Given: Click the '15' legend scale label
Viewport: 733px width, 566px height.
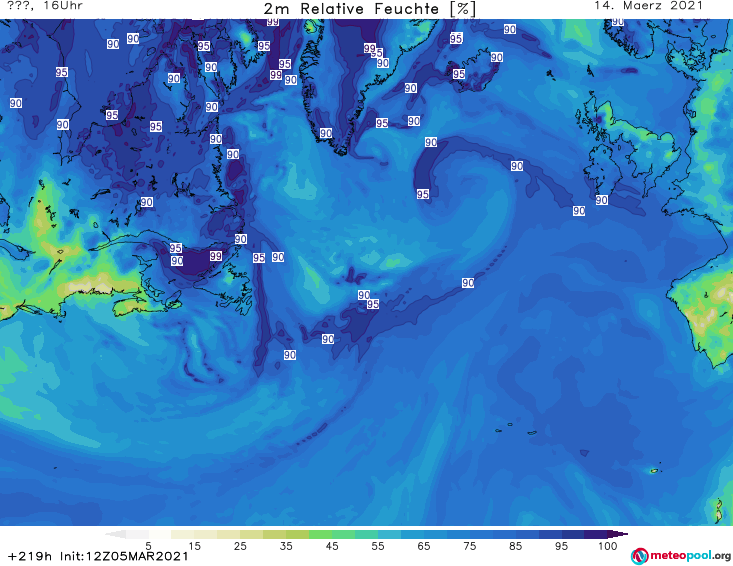Looking at the screenshot, I should 194,546.
